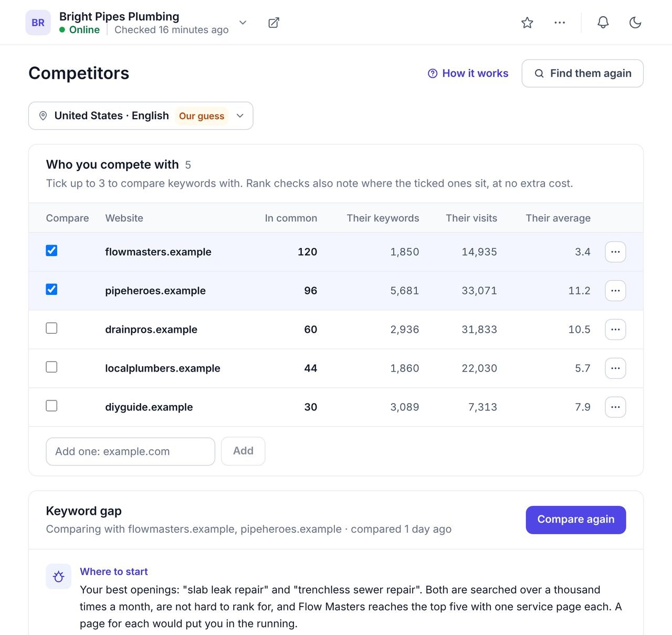Click the Their visits column header

471,218
